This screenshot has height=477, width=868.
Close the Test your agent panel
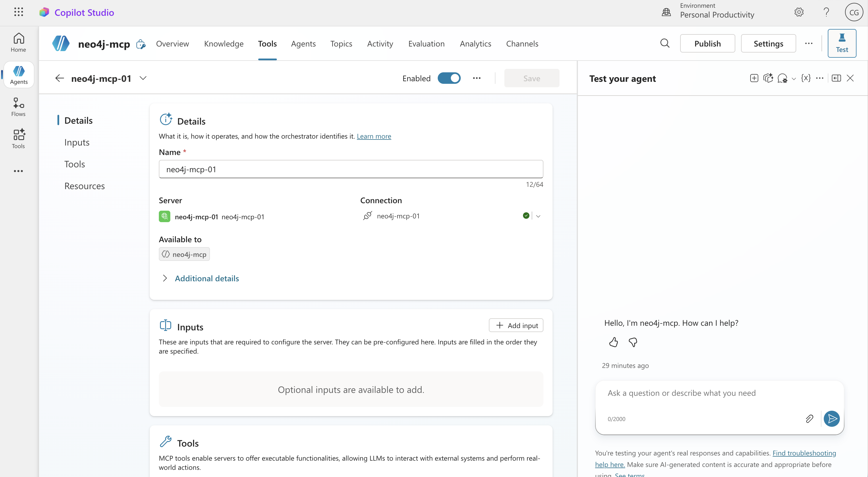tap(850, 78)
